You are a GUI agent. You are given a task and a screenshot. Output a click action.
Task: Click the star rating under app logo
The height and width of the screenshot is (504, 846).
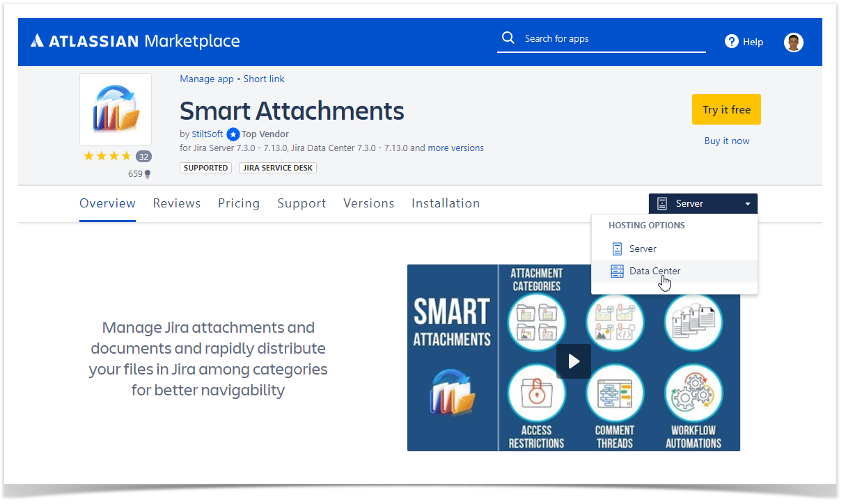107,156
